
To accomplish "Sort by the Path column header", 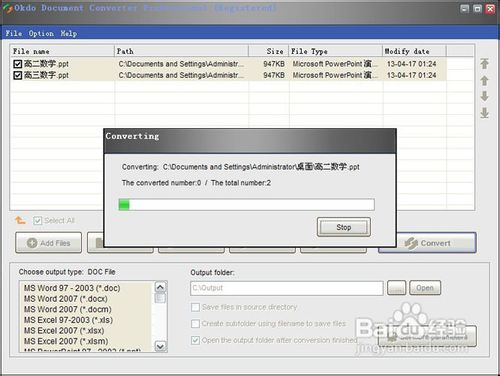I will [x=182, y=51].
